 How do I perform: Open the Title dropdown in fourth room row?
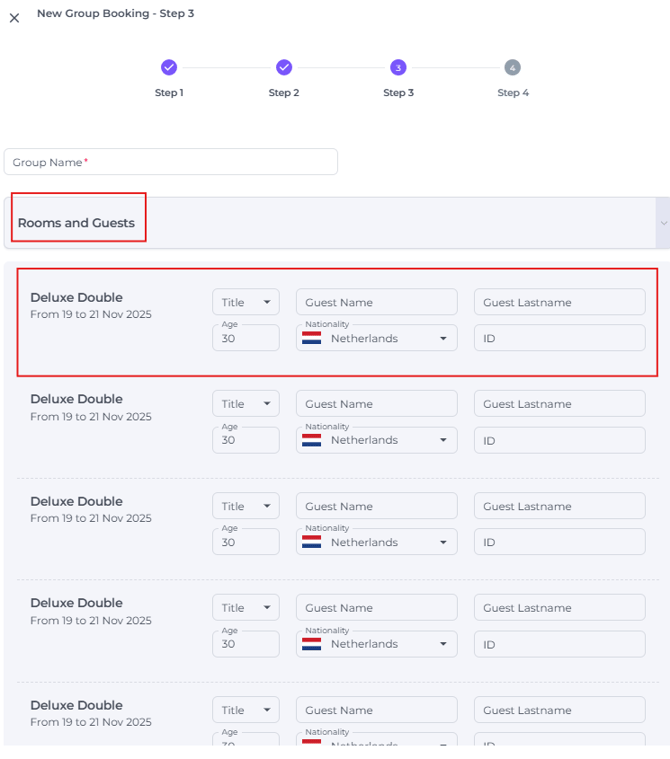click(x=246, y=608)
